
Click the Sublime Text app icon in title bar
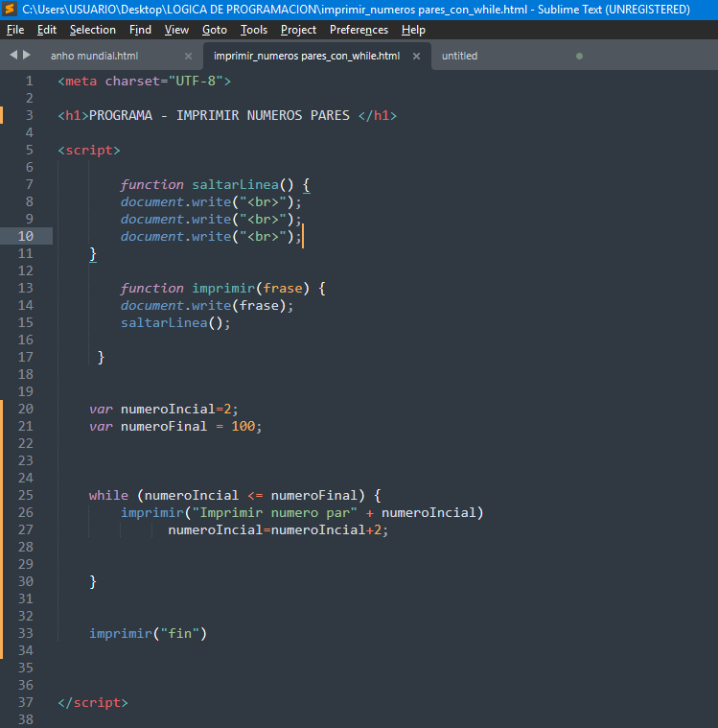click(x=10, y=9)
